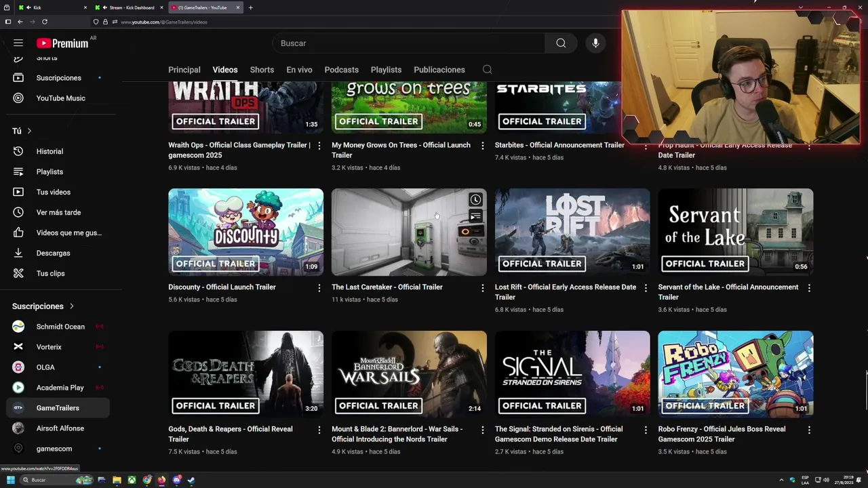868x488 pixels.
Task: Switch to En vivo tab
Action: coord(299,70)
